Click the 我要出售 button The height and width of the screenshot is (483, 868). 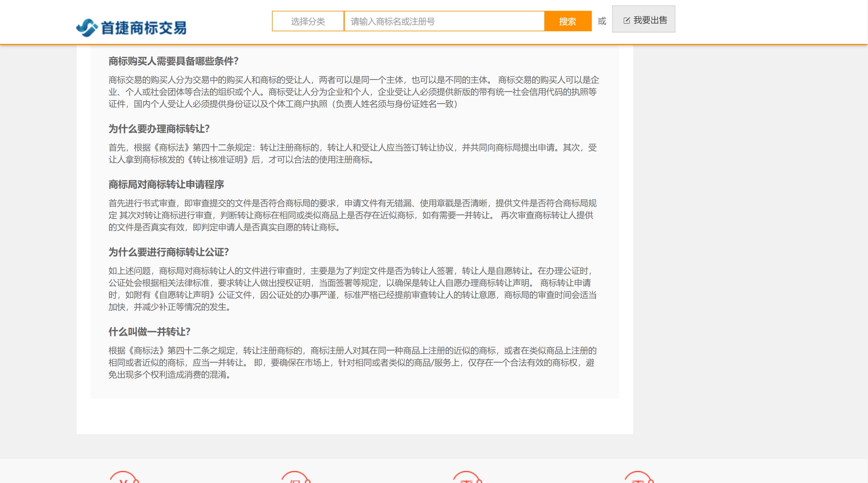643,19
